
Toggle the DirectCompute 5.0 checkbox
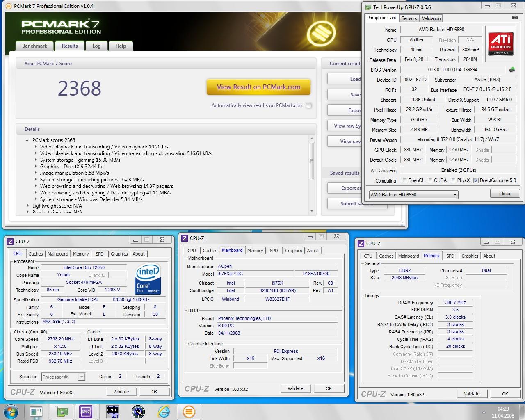point(476,180)
